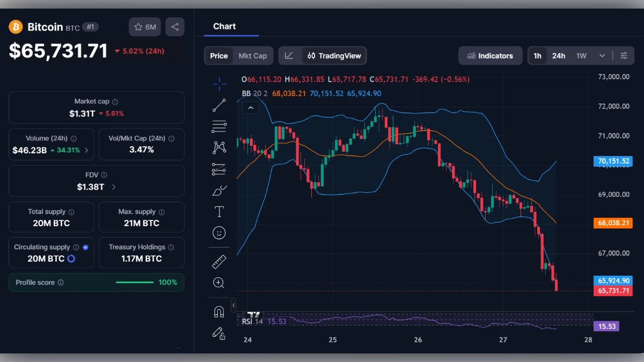Open the Indicators panel
Viewport: 644px width, 362px height.
tap(490, 55)
